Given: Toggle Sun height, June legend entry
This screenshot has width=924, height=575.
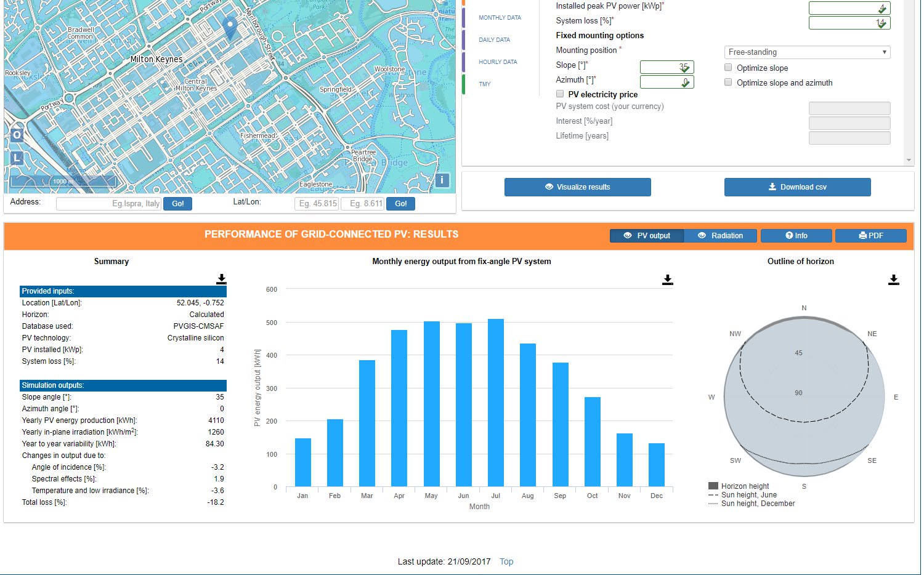Looking at the screenshot, I should point(742,495).
